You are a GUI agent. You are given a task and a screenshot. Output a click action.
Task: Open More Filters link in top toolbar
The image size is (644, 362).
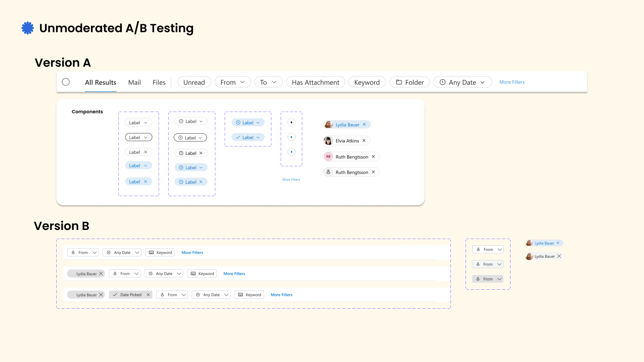512,82
